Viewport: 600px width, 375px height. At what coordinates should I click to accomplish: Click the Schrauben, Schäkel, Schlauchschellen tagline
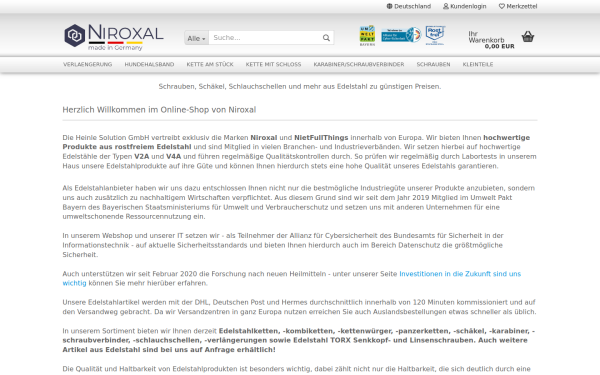(x=300, y=86)
